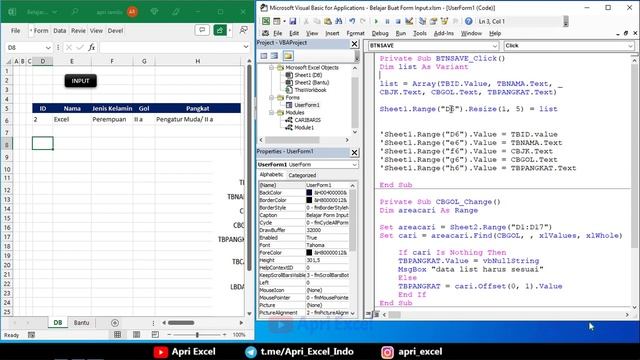Open the VBA Insert menu
This screenshot has width=640, height=360.
tap(332, 33)
